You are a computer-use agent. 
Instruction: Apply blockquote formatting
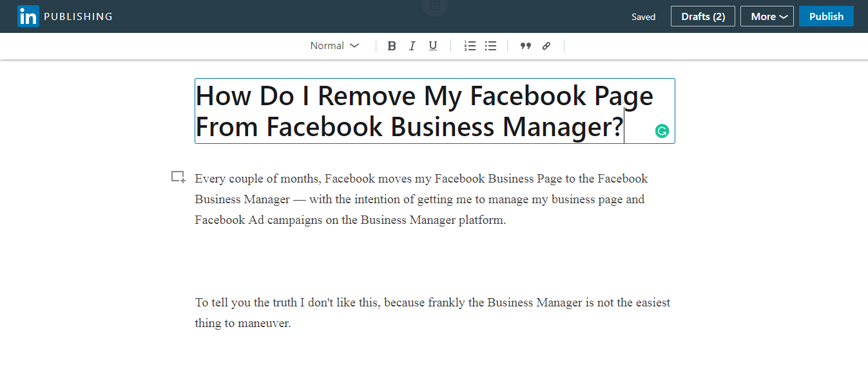[526, 46]
